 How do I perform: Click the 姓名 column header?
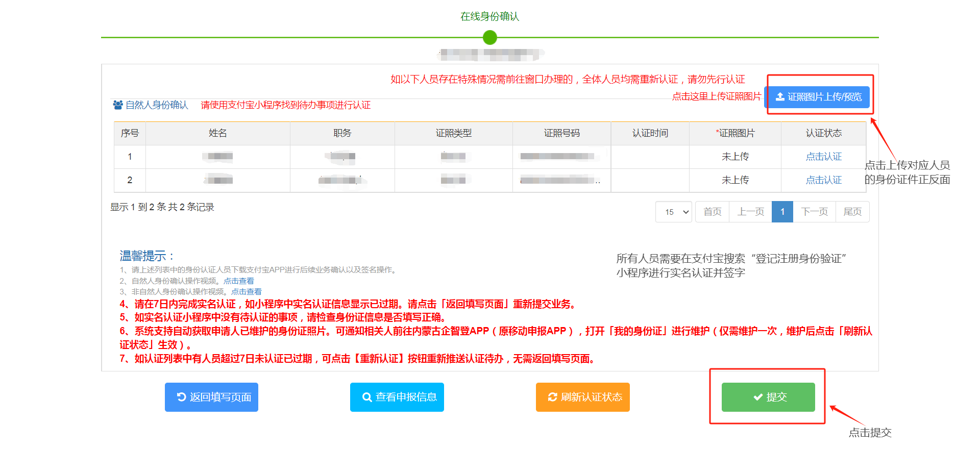click(x=217, y=133)
